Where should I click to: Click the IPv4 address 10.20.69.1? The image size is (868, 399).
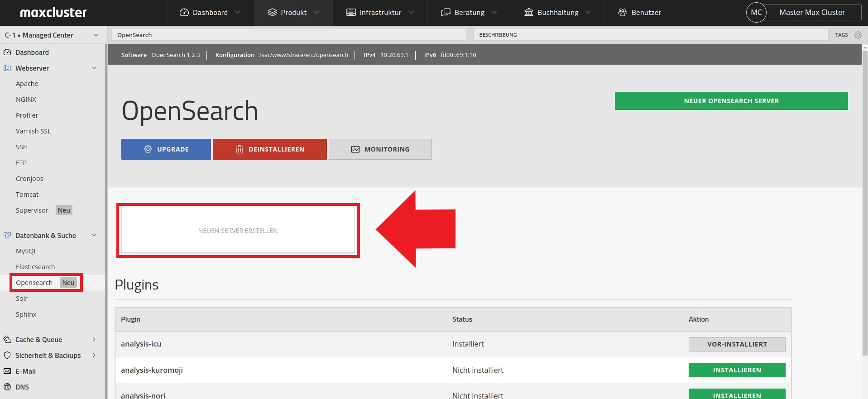point(394,55)
